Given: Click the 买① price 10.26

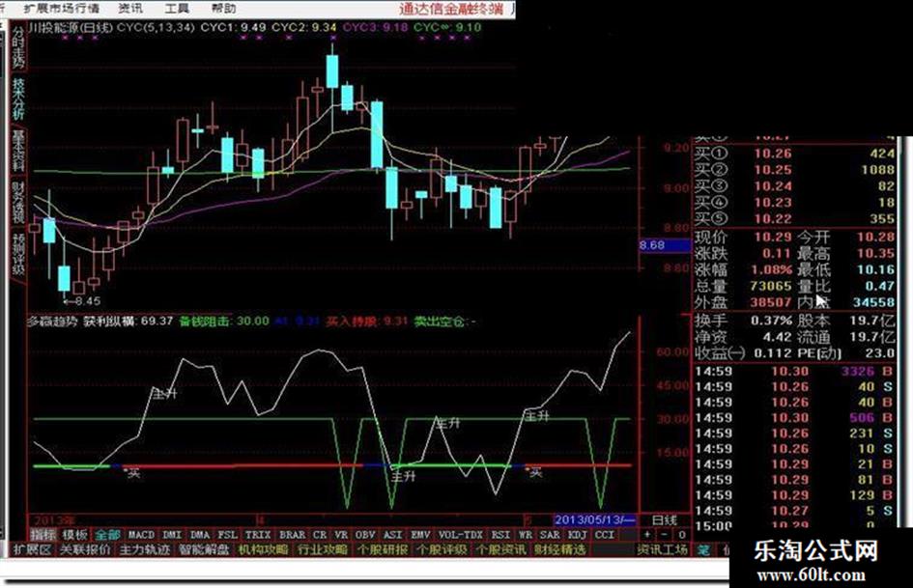Looking at the screenshot, I should click(773, 154).
